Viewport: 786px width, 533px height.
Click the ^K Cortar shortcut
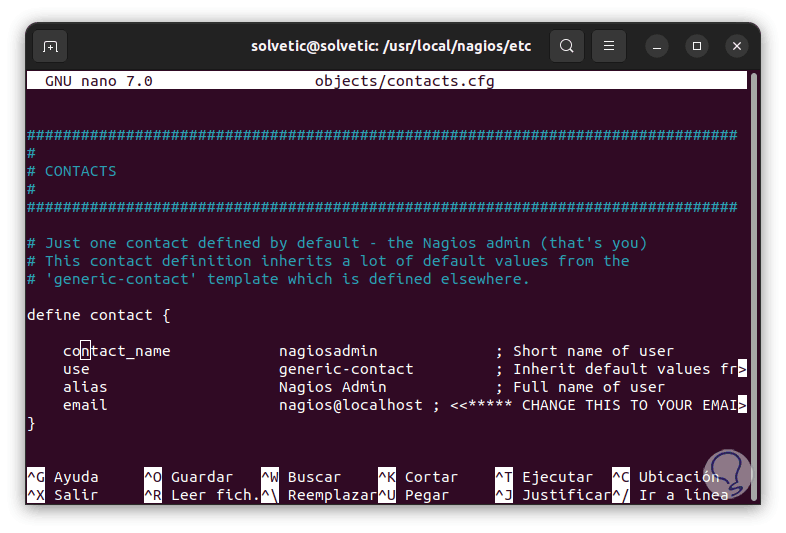(x=418, y=477)
